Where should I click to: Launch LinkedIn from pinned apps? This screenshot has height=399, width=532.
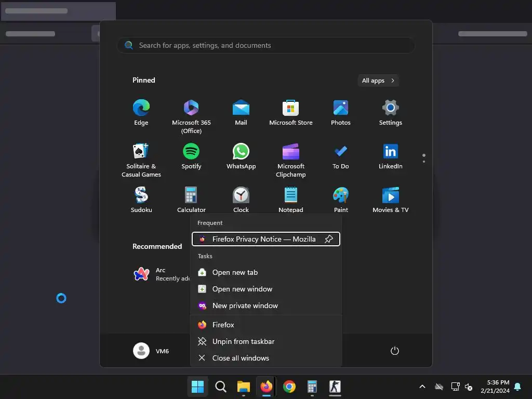391,157
